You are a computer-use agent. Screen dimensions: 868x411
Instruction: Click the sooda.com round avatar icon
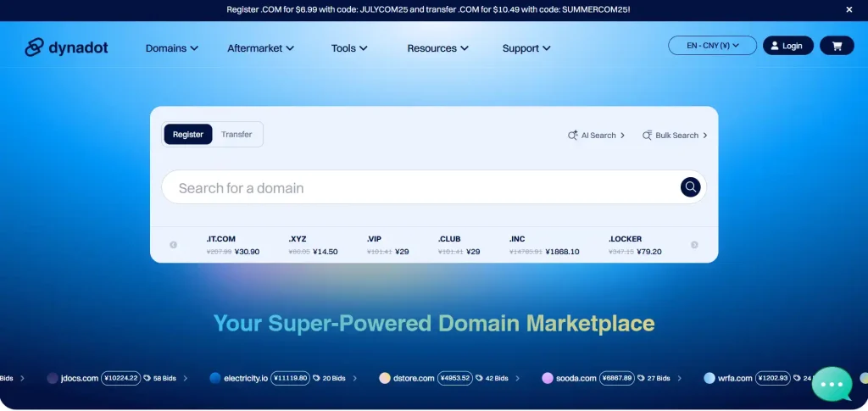(548, 378)
